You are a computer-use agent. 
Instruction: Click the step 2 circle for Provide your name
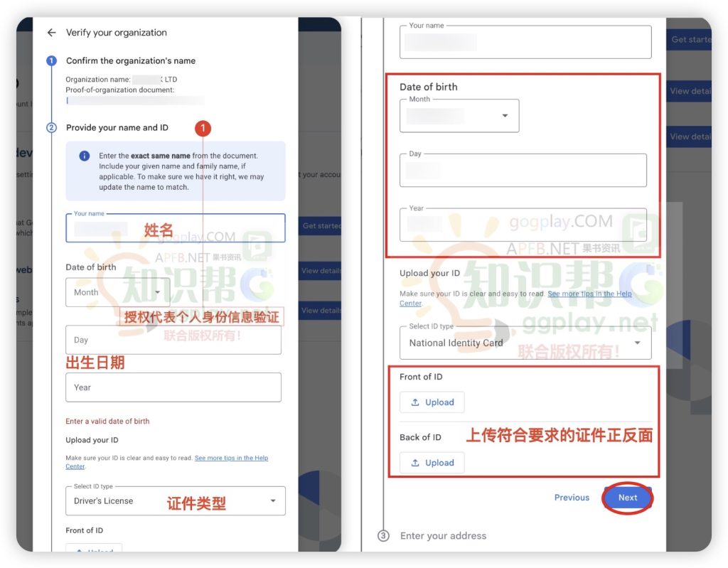click(x=51, y=128)
